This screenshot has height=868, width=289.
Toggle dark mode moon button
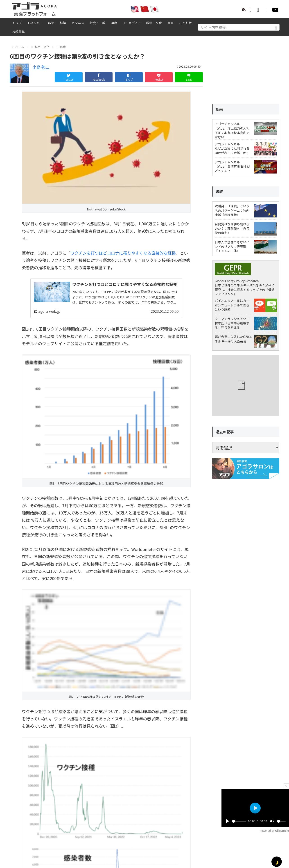tap(277, 862)
